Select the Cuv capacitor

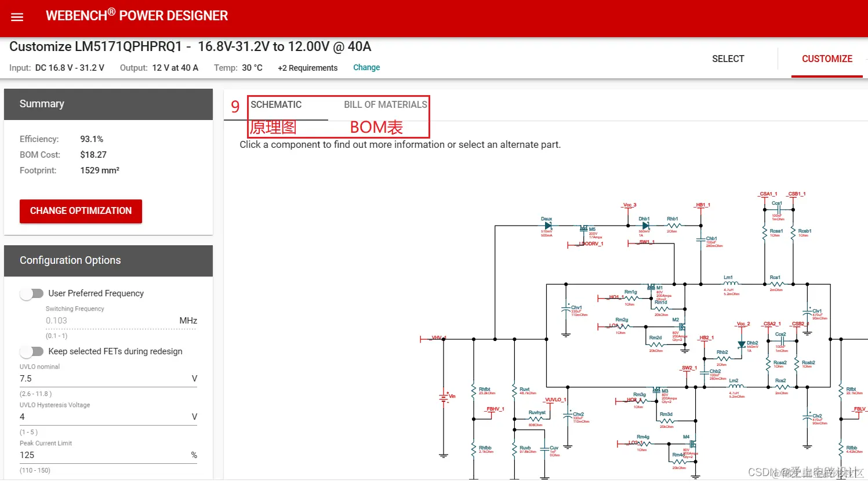click(544, 449)
